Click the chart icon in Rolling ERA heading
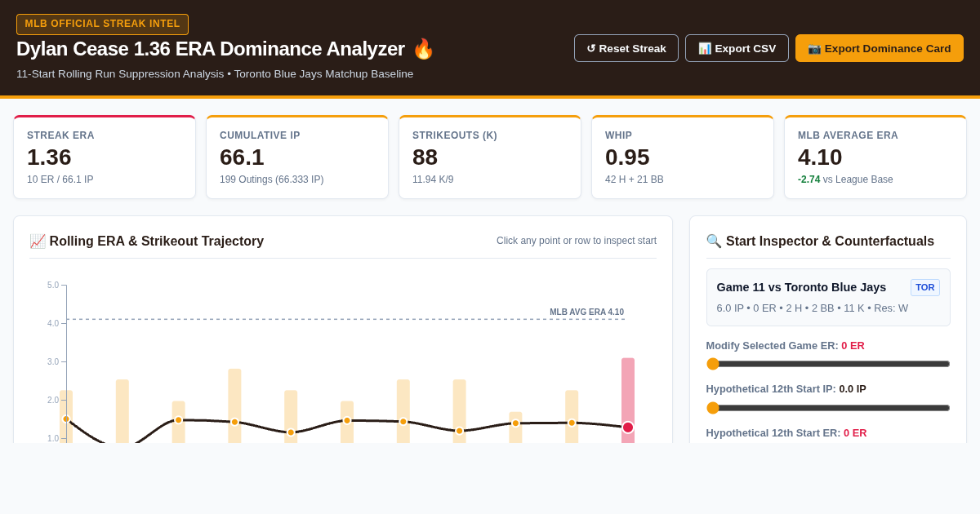The height and width of the screenshot is (514, 980). tap(38, 241)
